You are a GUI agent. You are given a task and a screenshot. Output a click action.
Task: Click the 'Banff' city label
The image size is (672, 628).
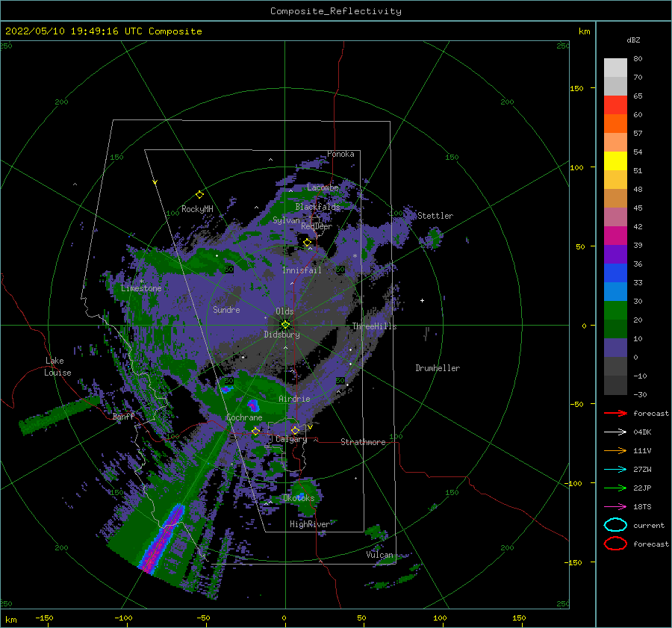(x=123, y=416)
